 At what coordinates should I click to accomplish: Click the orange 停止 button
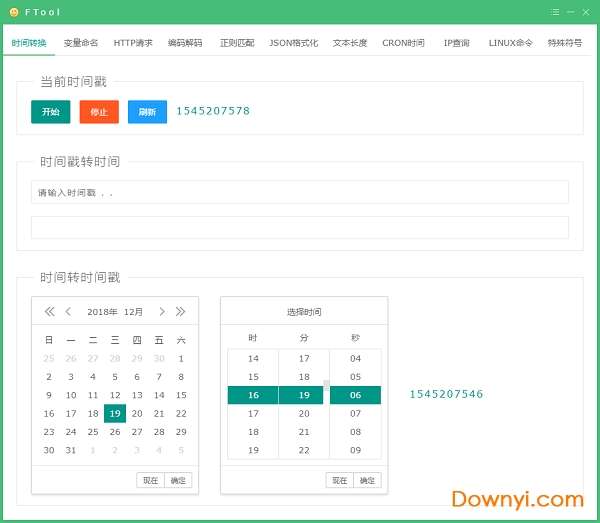coord(99,112)
